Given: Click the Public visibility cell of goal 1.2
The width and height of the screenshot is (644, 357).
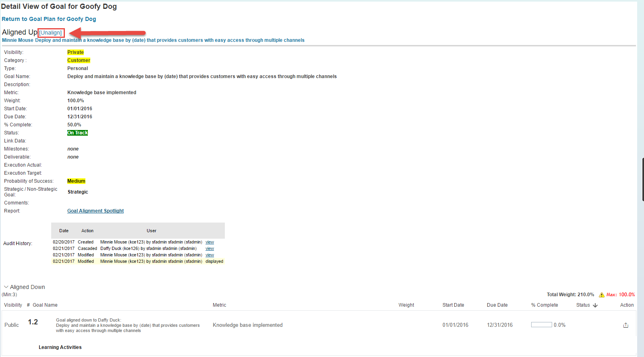Looking at the screenshot, I should point(12,325).
